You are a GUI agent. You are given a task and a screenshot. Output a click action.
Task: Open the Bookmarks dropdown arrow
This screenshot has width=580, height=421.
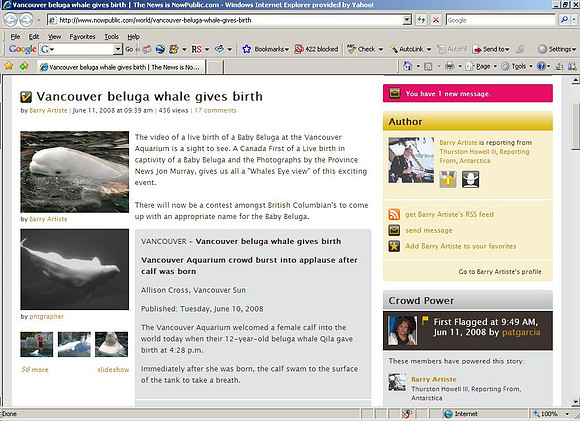point(286,49)
